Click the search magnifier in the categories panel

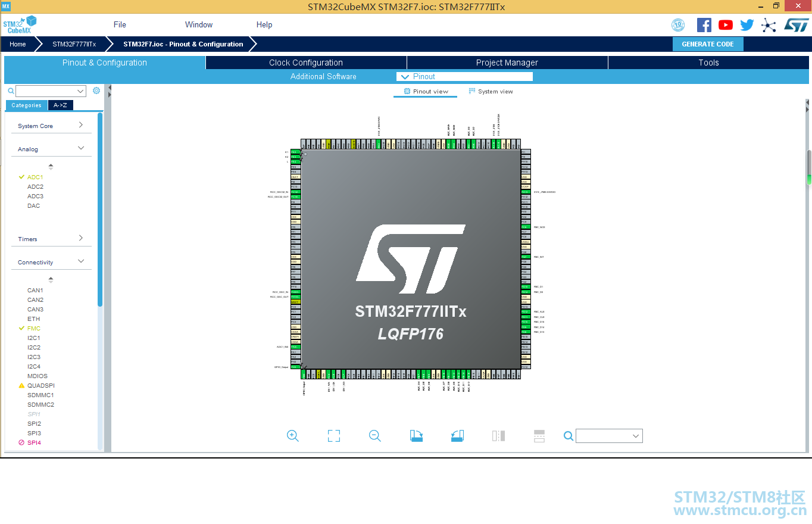11,91
